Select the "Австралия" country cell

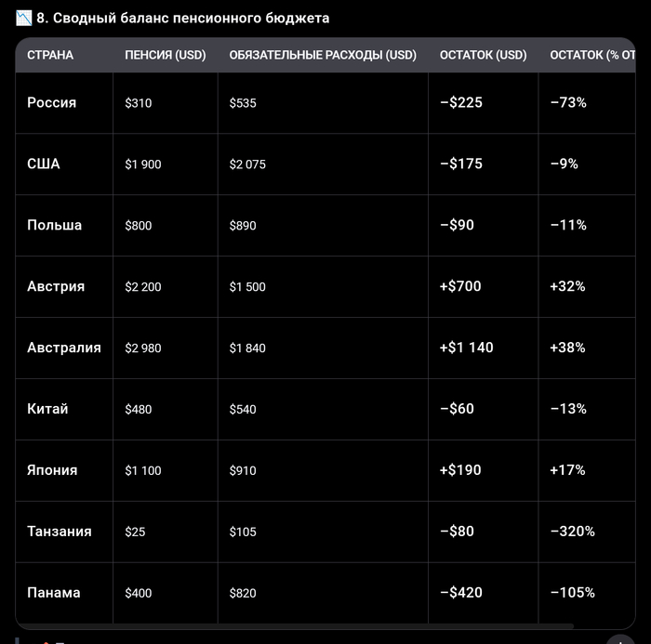tap(64, 348)
